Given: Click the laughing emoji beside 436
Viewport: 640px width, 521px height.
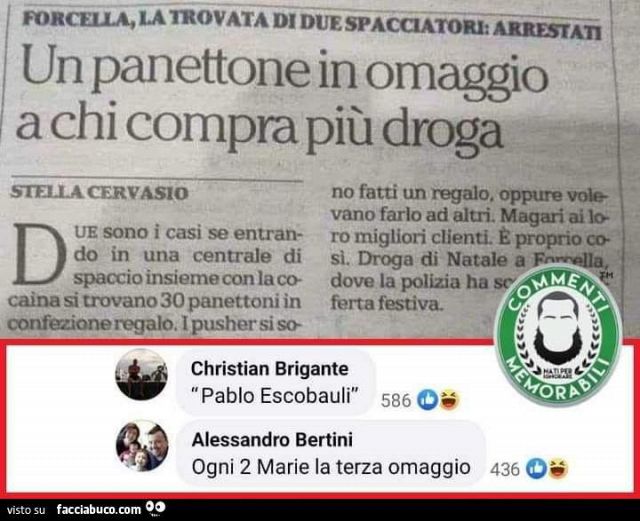Looking at the screenshot, I should tap(558, 468).
